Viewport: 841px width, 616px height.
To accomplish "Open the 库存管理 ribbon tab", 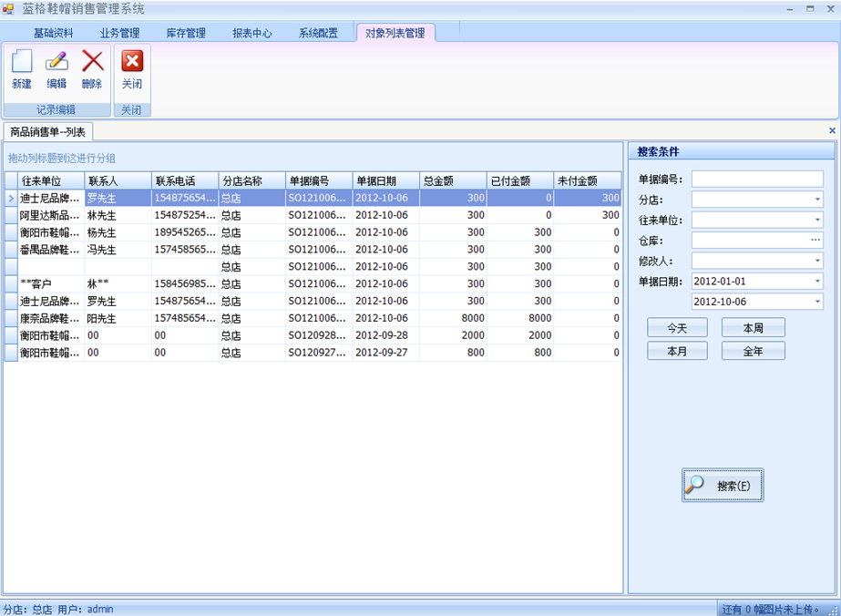I will (x=186, y=33).
